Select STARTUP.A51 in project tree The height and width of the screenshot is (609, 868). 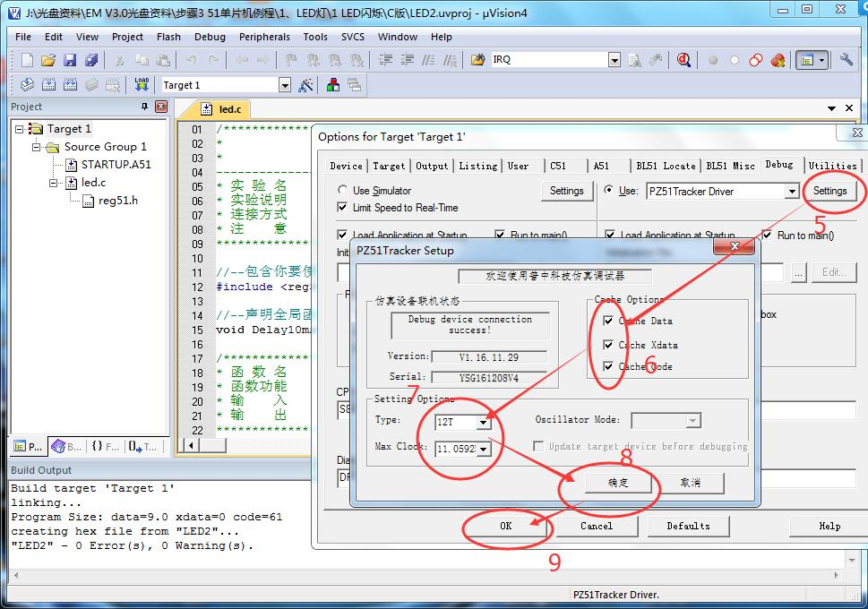click(116, 165)
